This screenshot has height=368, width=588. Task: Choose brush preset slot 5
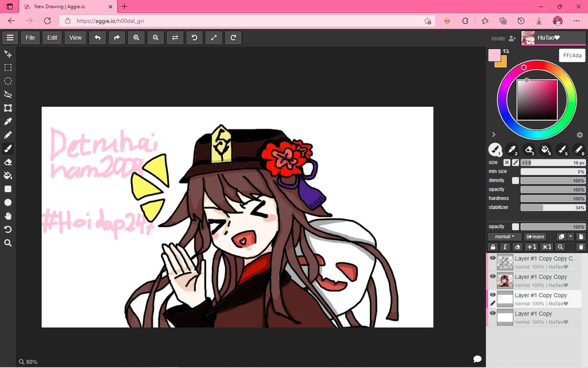[x=562, y=150]
